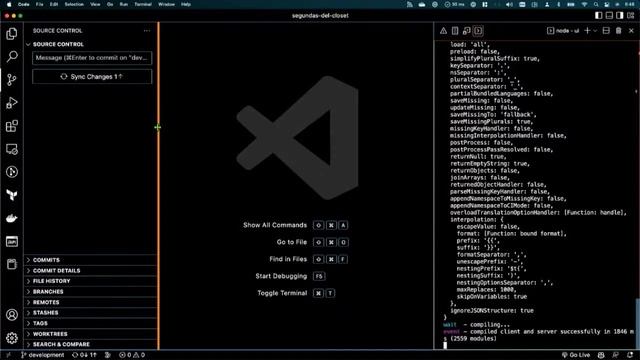Click the volume icon in macOS menu bar
This screenshot has width=640, height=360.
(509, 4)
